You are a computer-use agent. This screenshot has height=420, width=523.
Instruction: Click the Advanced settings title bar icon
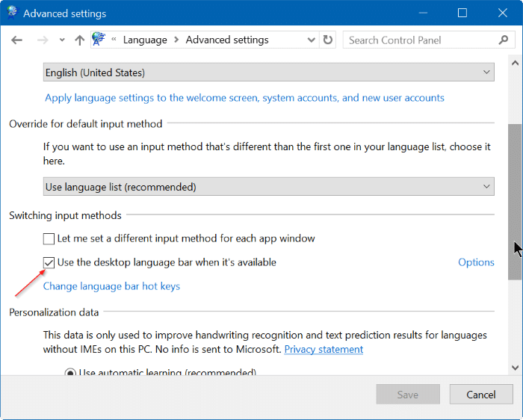[13, 12]
